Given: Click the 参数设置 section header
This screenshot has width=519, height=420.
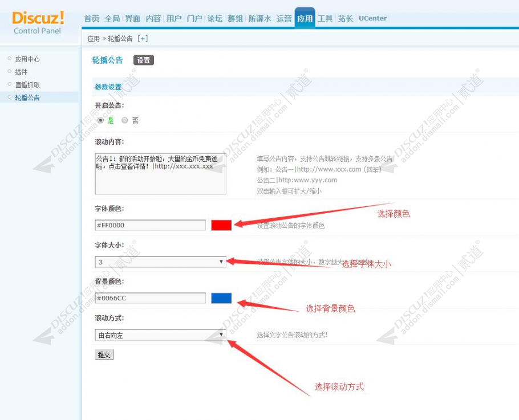Looking at the screenshot, I should pos(108,87).
